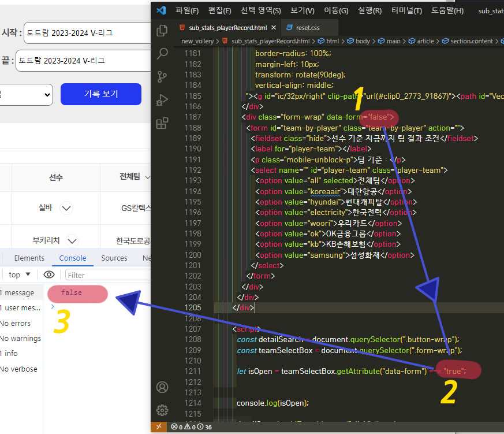Click the section.content breadcrumb item

click(x=468, y=41)
